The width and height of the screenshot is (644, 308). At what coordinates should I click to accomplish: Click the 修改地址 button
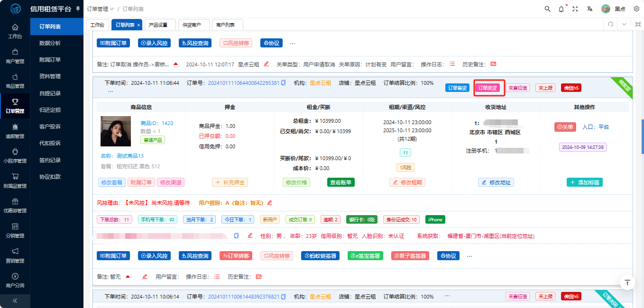pos(496,182)
